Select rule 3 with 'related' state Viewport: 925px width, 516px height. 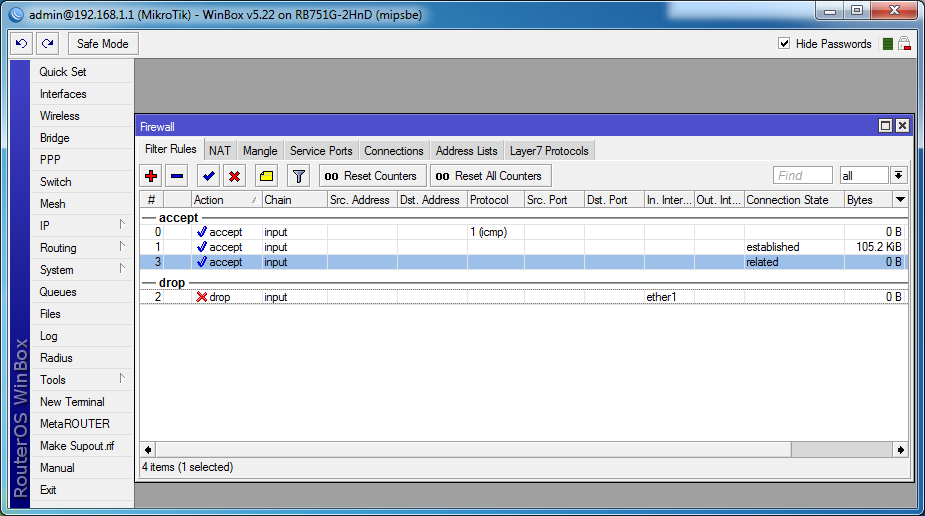click(x=523, y=262)
